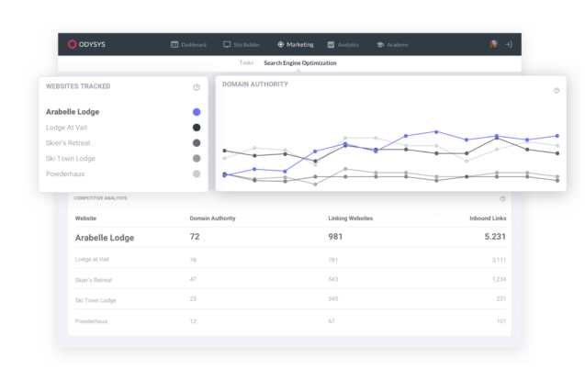Open the Dashboard menu item
The width and height of the screenshot is (585, 392).
188,45
